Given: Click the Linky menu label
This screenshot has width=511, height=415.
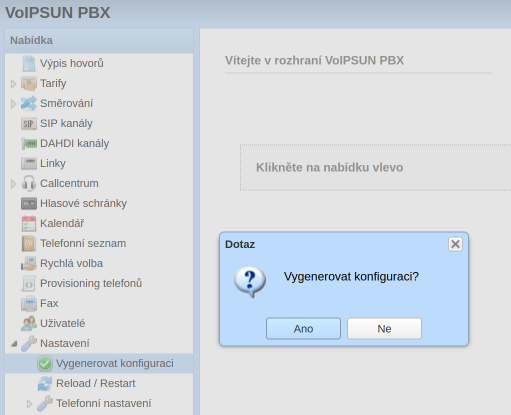Looking at the screenshot, I should point(53,163).
